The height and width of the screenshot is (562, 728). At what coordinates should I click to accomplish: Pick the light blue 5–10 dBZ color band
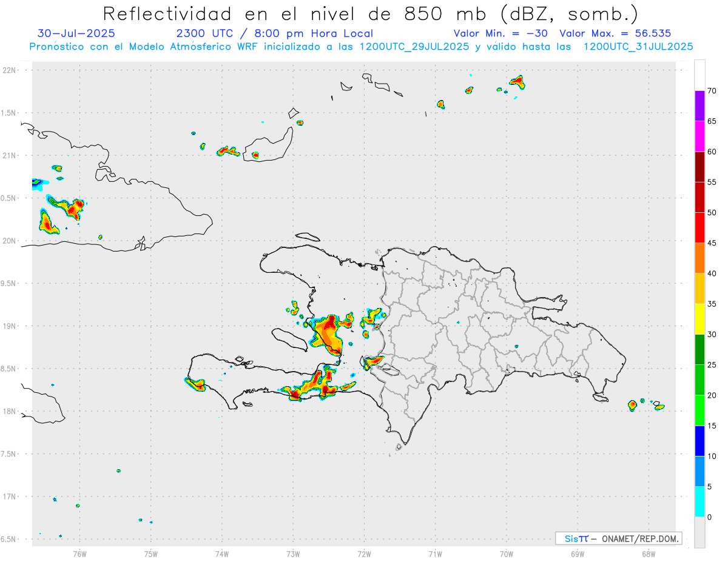pyautogui.click(x=699, y=472)
